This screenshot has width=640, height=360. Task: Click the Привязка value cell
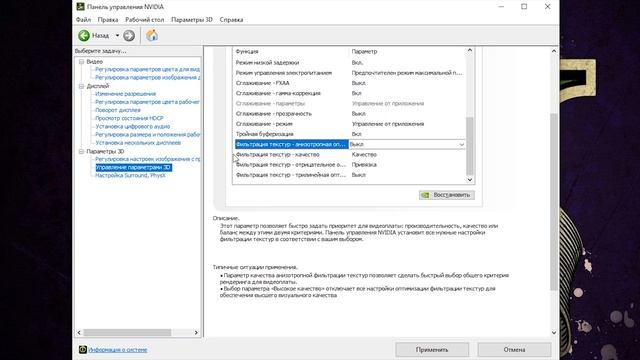coord(364,165)
